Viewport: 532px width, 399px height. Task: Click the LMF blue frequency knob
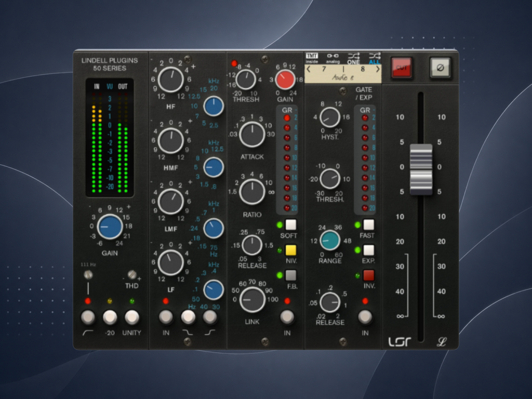click(x=214, y=229)
